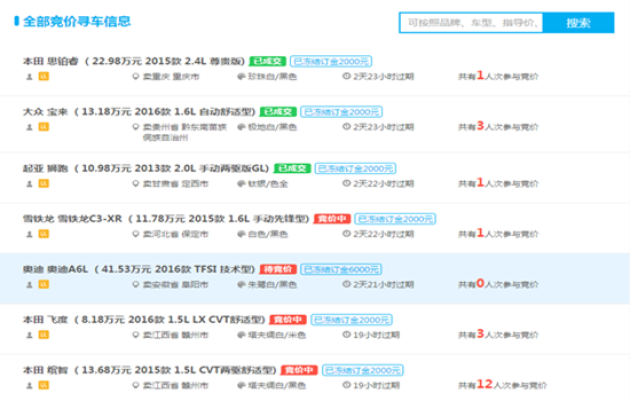
Task: Click the red 竞价中 badge on 缤智
Action: pos(299,370)
